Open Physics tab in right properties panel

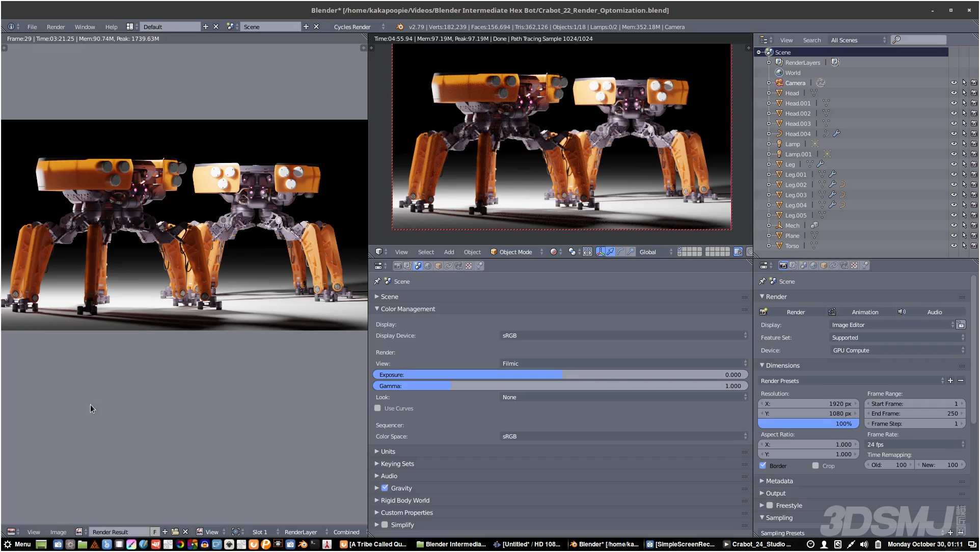tap(864, 265)
